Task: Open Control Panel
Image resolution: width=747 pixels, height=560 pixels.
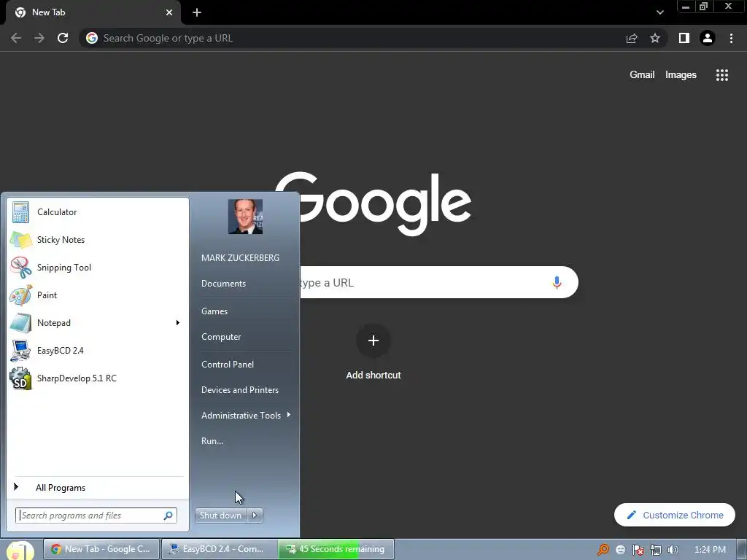Action: pyautogui.click(x=228, y=365)
